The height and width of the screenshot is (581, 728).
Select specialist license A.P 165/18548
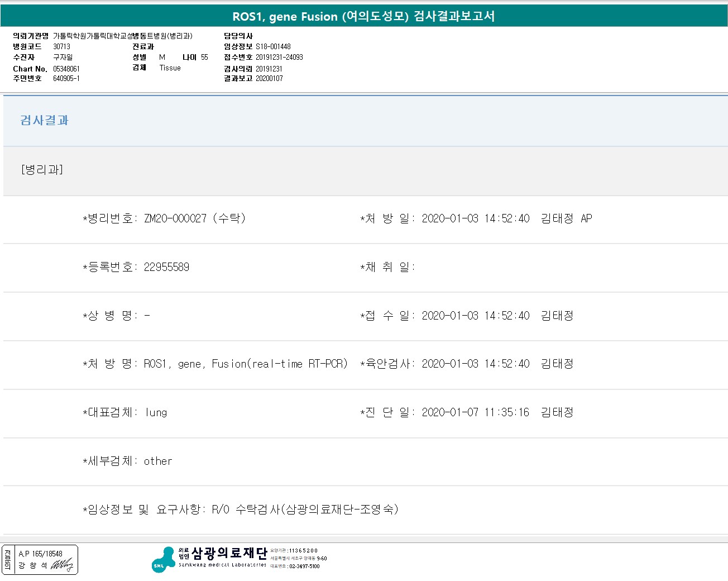[40, 554]
